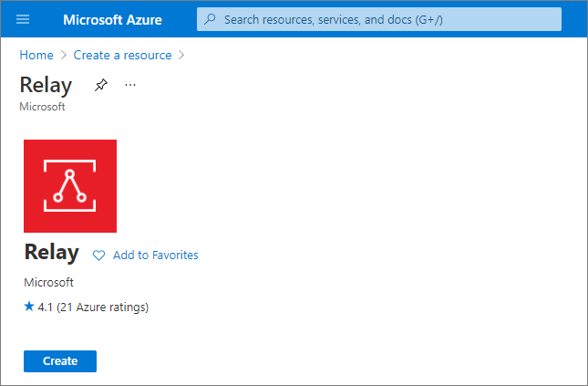588x386 pixels.
Task: Click the chevron after Create a resource
Action: [x=181, y=56]
